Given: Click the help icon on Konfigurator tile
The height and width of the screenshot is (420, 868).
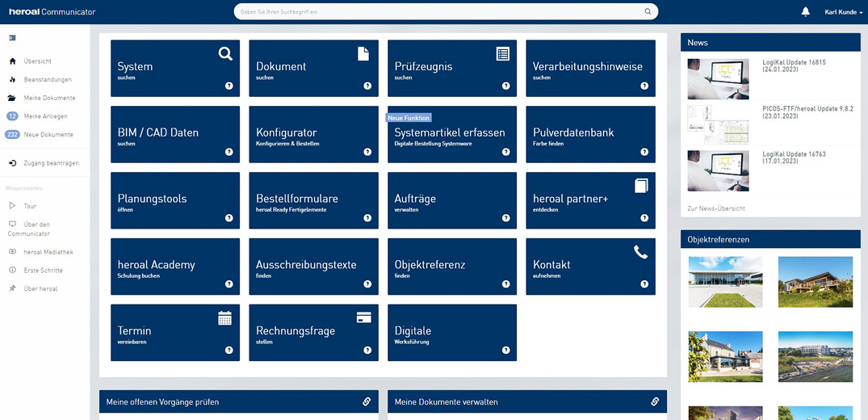Looking at the screenshot, I should click(x=367, y=151).
